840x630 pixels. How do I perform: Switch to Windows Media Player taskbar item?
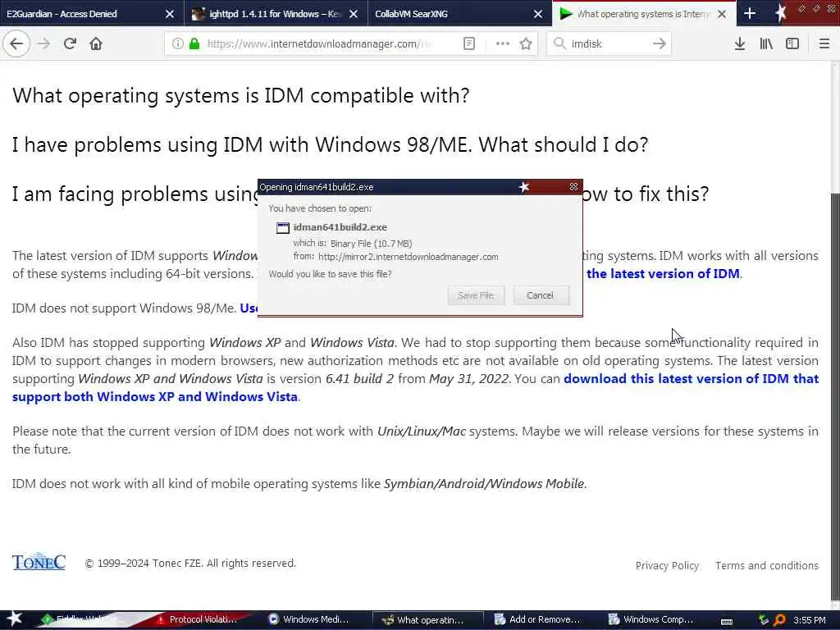[x=315, y=619]
